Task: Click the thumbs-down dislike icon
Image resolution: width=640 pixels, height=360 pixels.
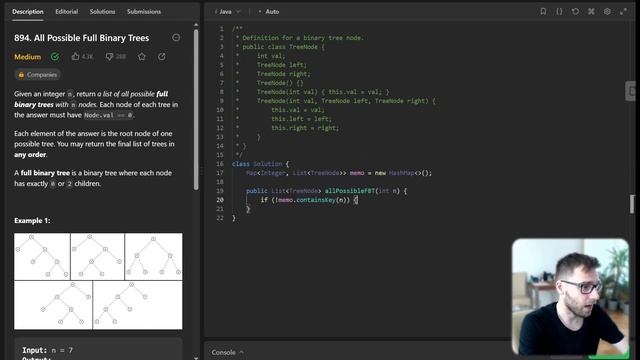Action: coord(109,56)
